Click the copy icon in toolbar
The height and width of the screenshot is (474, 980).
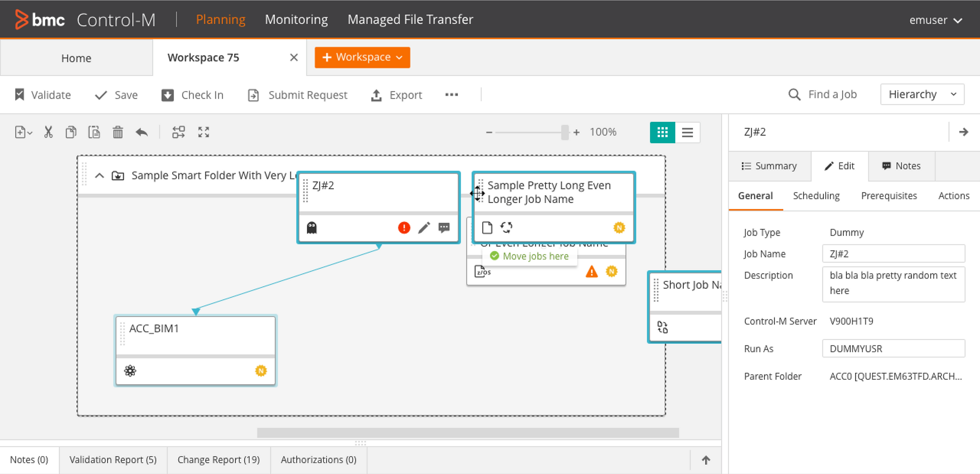(x=71, y=132)
